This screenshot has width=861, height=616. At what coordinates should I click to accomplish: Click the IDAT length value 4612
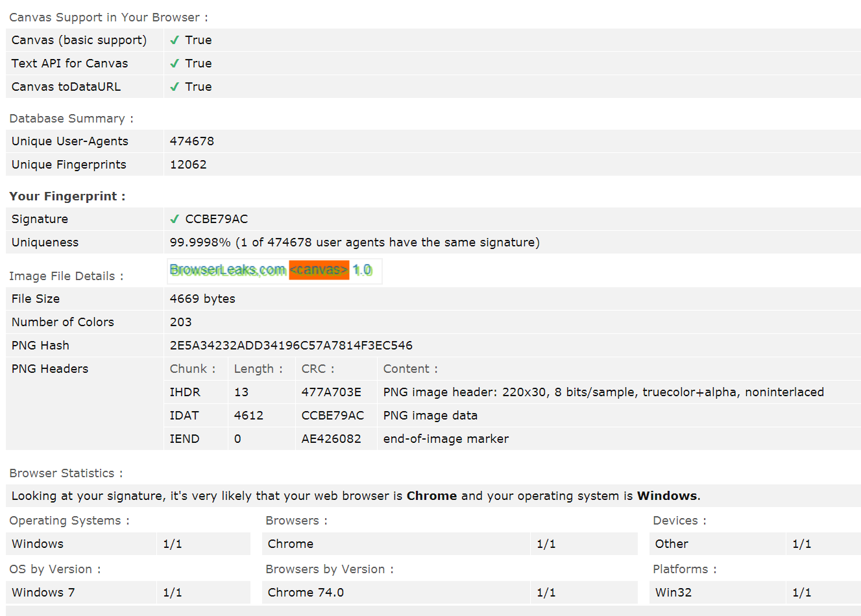[x=249, y=416]
